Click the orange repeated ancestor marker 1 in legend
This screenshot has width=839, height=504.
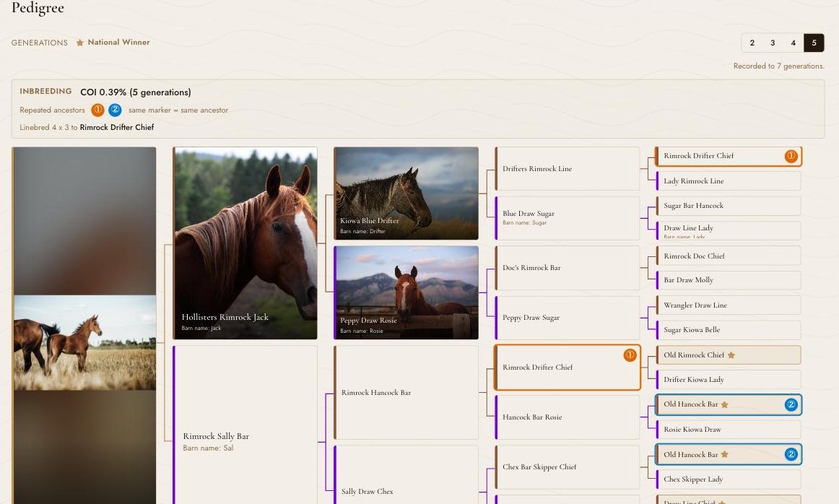click(x=97, y=110)
